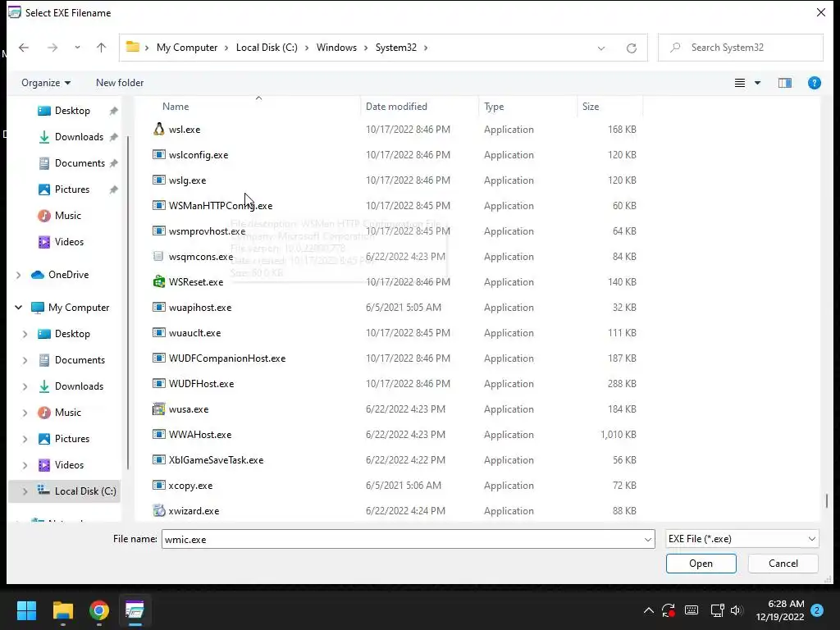Go up one folder level
The image size is (840, 630).
(101, 48)
